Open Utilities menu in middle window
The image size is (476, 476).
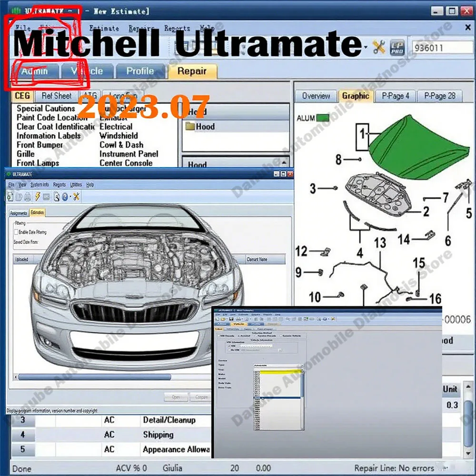pos(76,185)
